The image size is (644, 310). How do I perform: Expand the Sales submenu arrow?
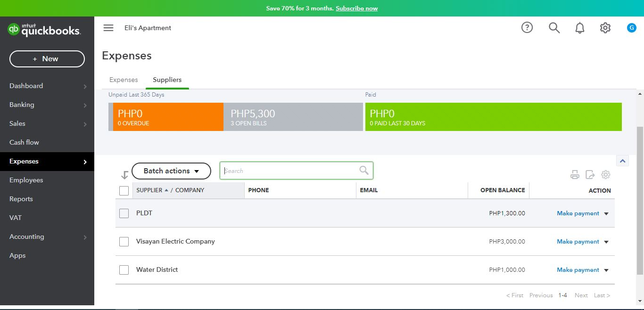tap(85, 124)
